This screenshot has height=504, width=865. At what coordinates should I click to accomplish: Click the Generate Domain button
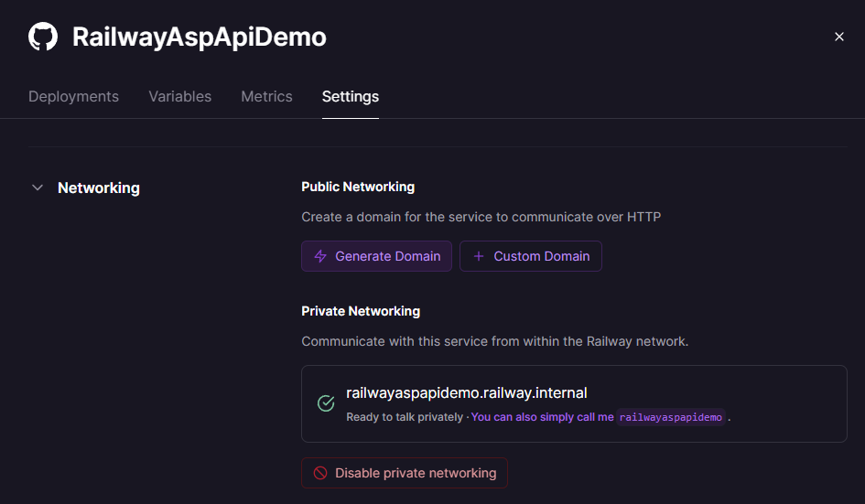pos(377,256)
